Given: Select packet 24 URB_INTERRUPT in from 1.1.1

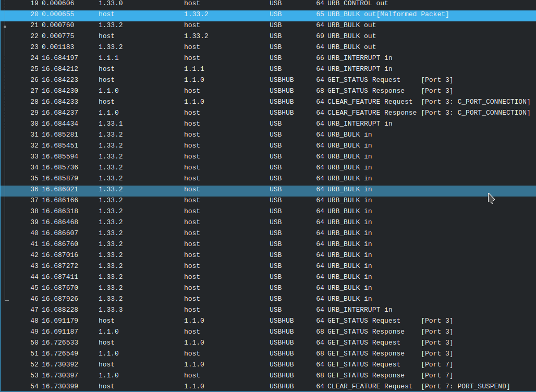Looking at the screenshot, I should pos(261,58).
